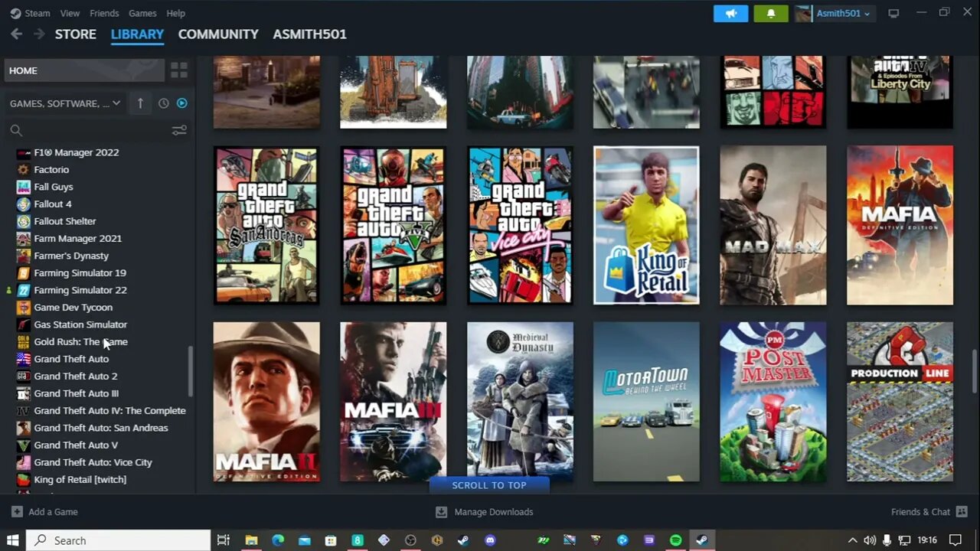
Task: Show recent activity clock icon
Action: pyautogui.click(x=163, y=103)
